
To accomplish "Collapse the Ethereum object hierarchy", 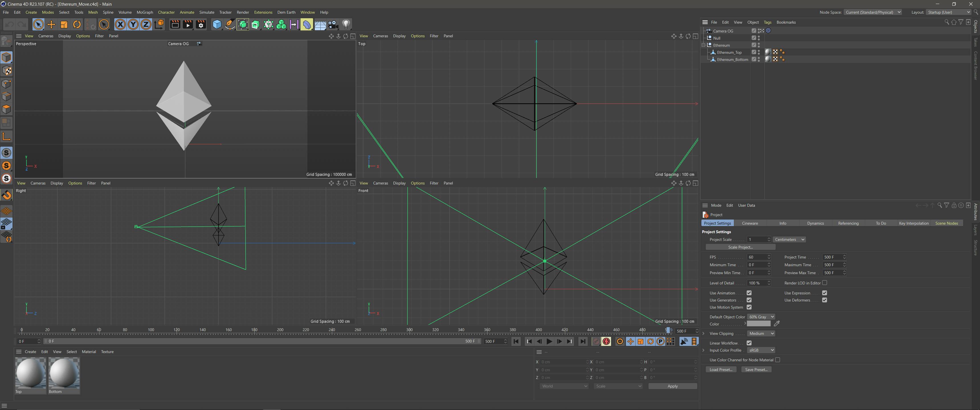I will 703,45.
